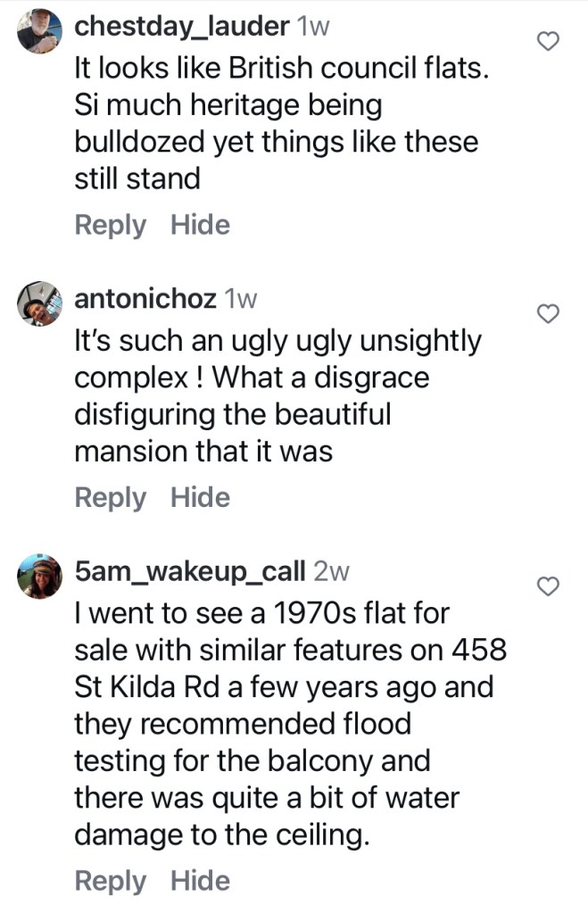Hide antonichoz's ugly complex comment
This screenshot has width=588, height=913.
click(200, 497)
